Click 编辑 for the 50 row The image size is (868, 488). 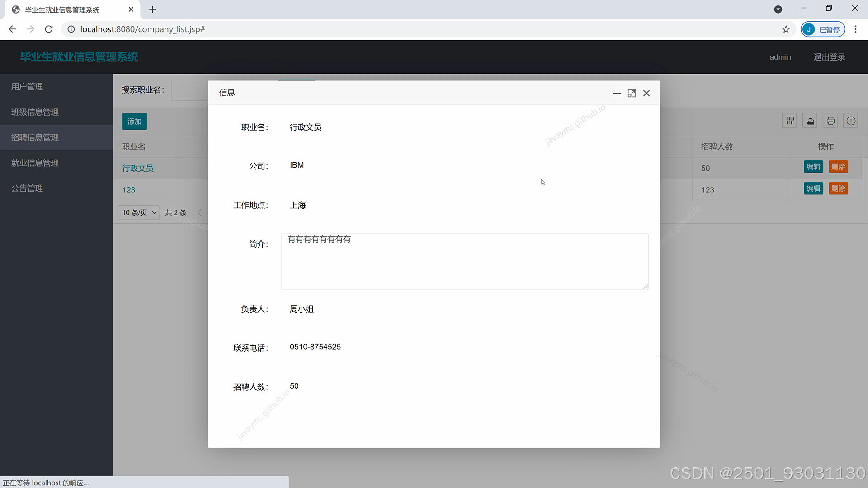(813, 167)
